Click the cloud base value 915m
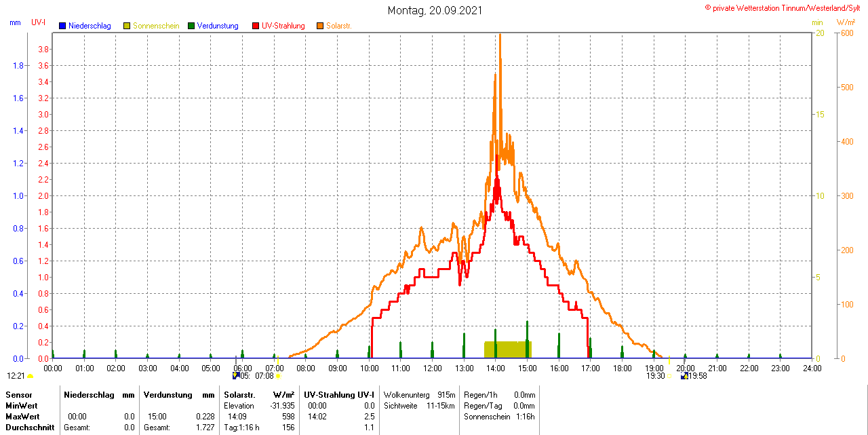 [x=446, y=395]
